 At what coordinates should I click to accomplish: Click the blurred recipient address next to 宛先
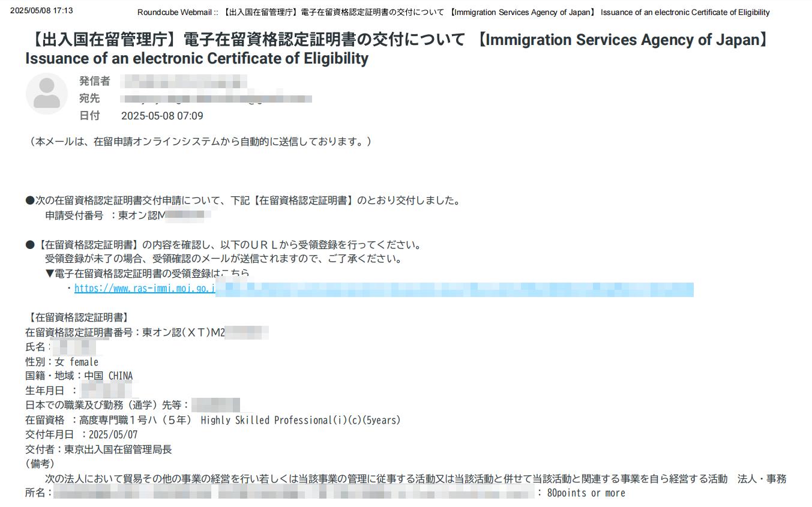(216, 98)
